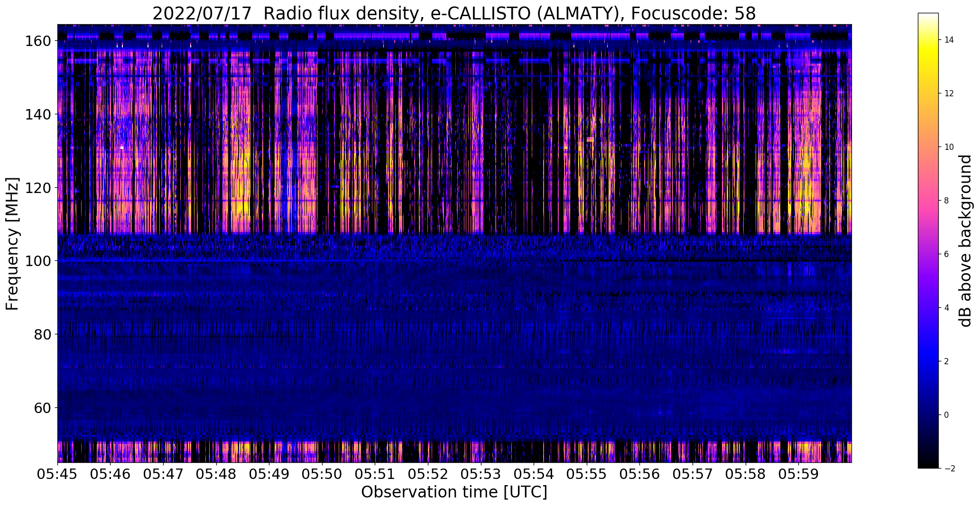Image resolution: width=980 pixels, height=506 pixels.
Task: Click the 05:46 time tick label
Action: (111, 474)
